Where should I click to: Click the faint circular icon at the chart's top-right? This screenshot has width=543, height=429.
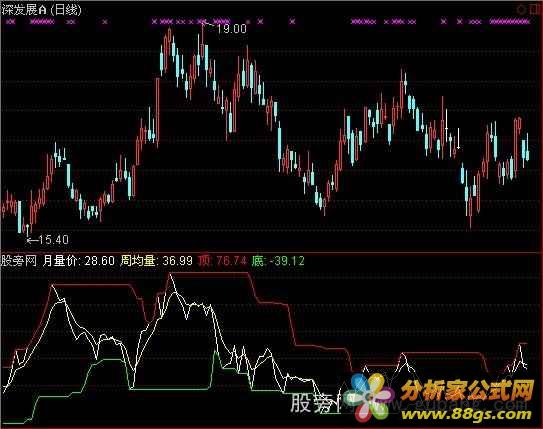click(x=522, y=9)
